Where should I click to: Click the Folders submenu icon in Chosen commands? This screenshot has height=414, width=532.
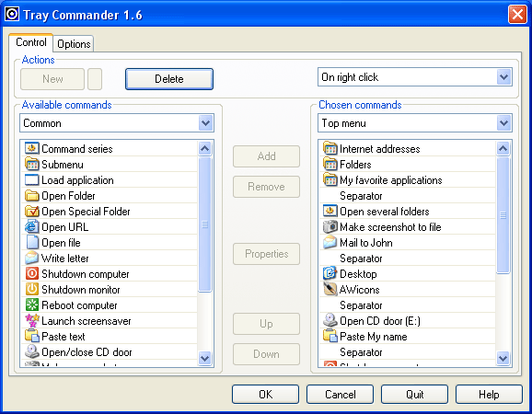[330, 164]
